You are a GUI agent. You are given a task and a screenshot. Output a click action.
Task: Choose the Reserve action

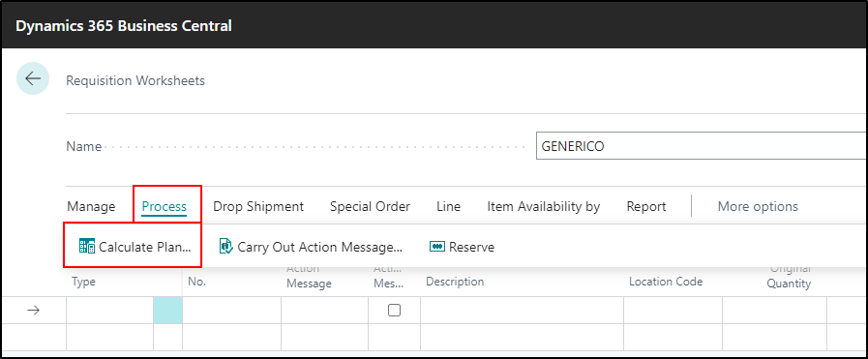coord(462,247)
